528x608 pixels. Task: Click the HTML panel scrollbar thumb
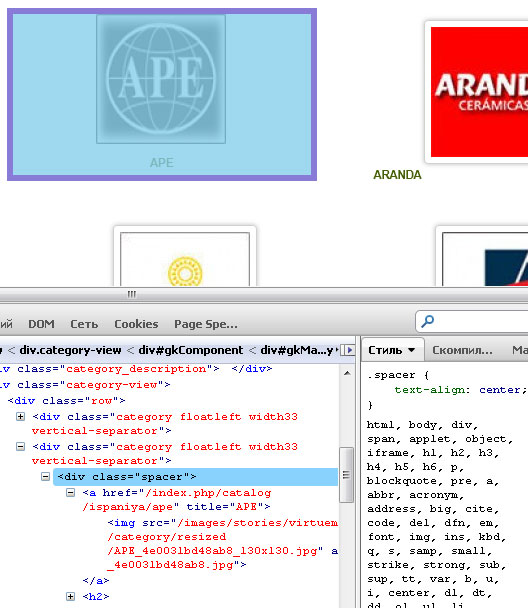[x=346, y=475]
